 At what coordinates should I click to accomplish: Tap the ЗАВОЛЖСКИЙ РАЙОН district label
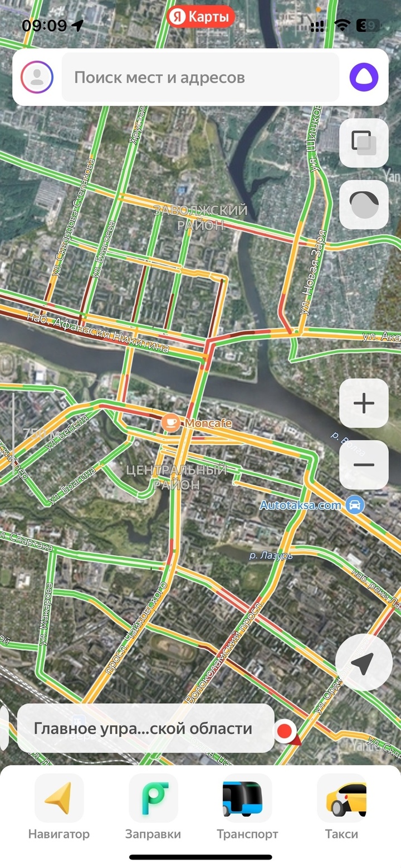coord(200,218)
